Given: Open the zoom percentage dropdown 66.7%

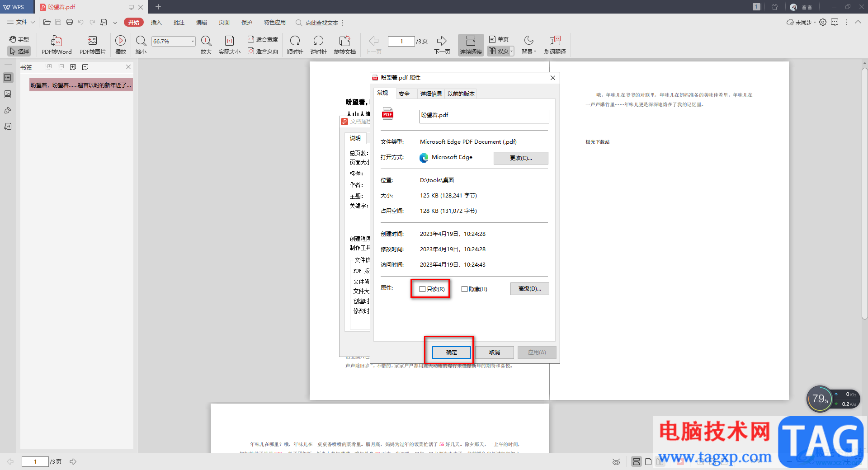Looking at the screenshot, I should [193, 41].
